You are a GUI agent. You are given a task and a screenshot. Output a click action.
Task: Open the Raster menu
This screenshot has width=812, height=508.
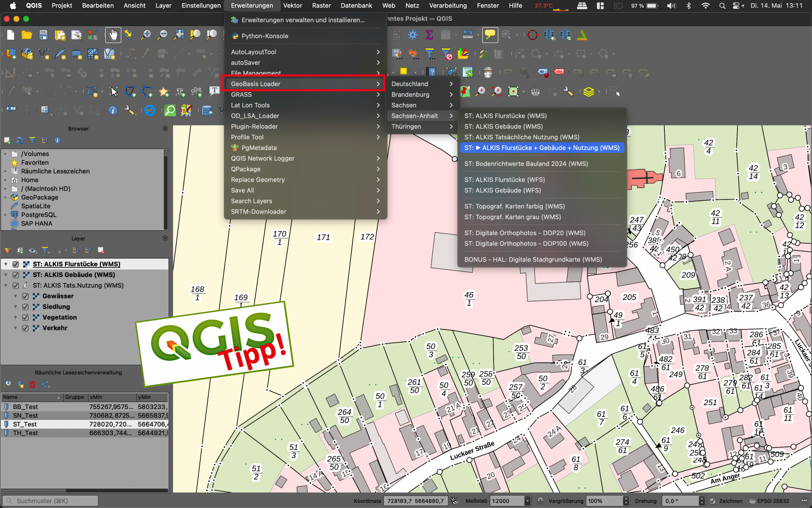pos(321,6)
